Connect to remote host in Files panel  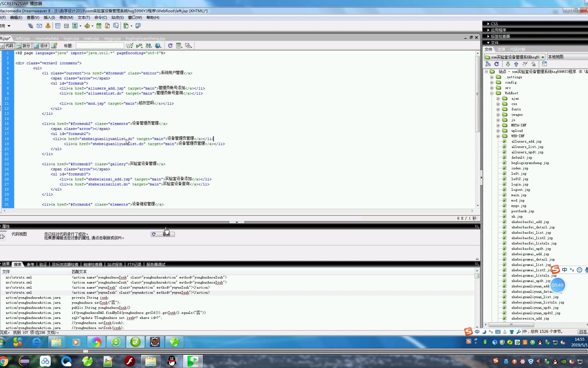coord(488,64)
